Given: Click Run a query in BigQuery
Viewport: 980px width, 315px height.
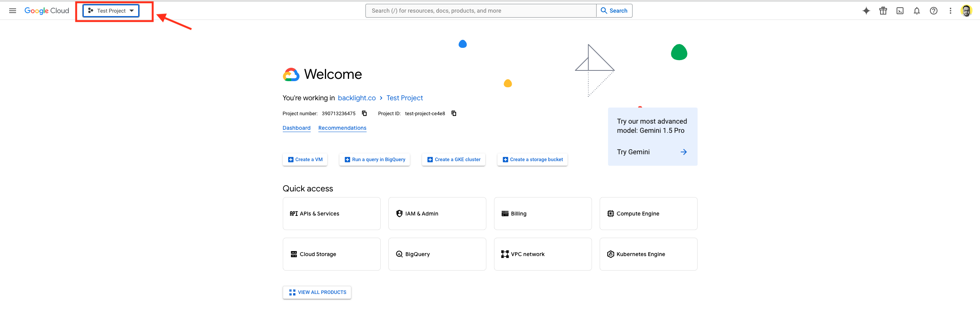Looking at the screenshot, I should pyautogui.click(x=375, y=160).
